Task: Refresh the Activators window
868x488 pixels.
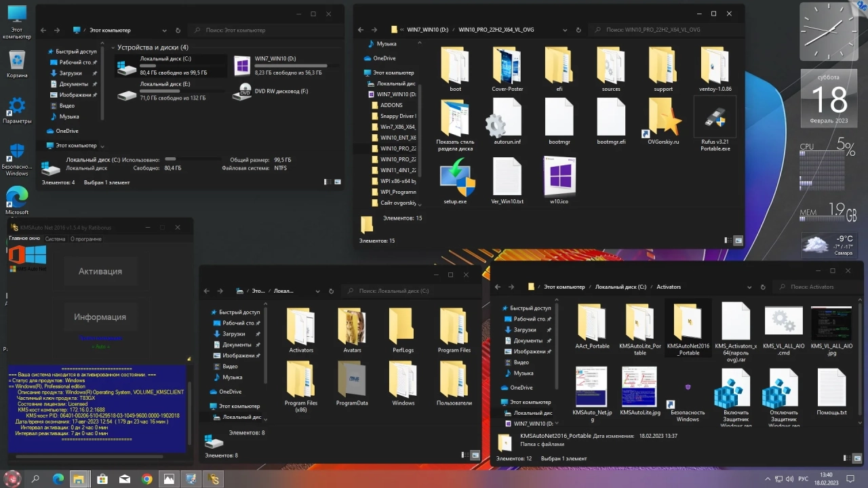Action: click(763, 287)
